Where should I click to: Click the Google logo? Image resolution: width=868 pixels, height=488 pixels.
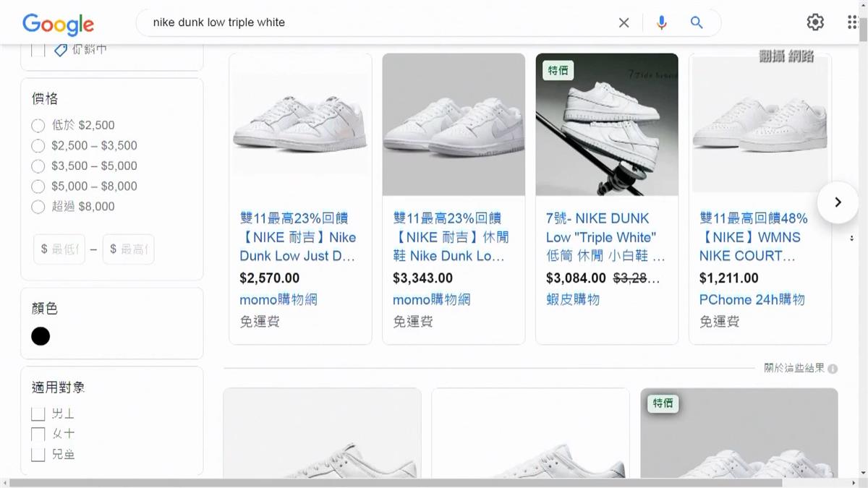coord(58,24)
